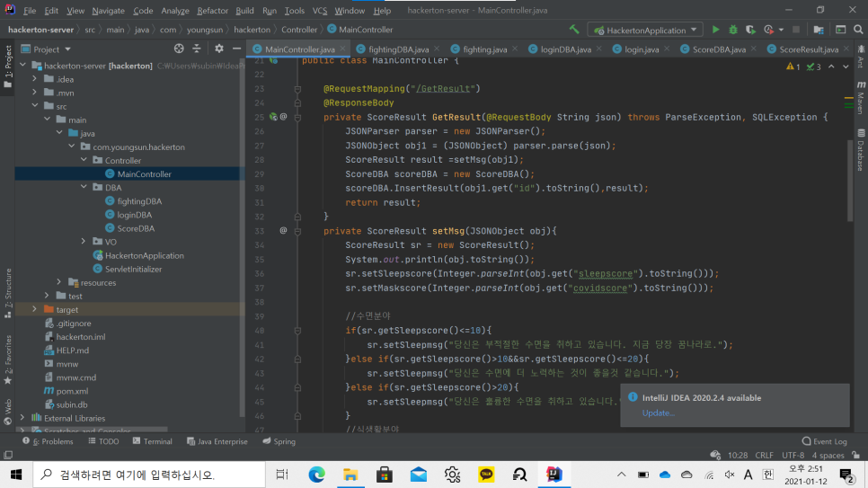Click the run gutter icon on line 25
868x488 pixels.
pos(273,117)
